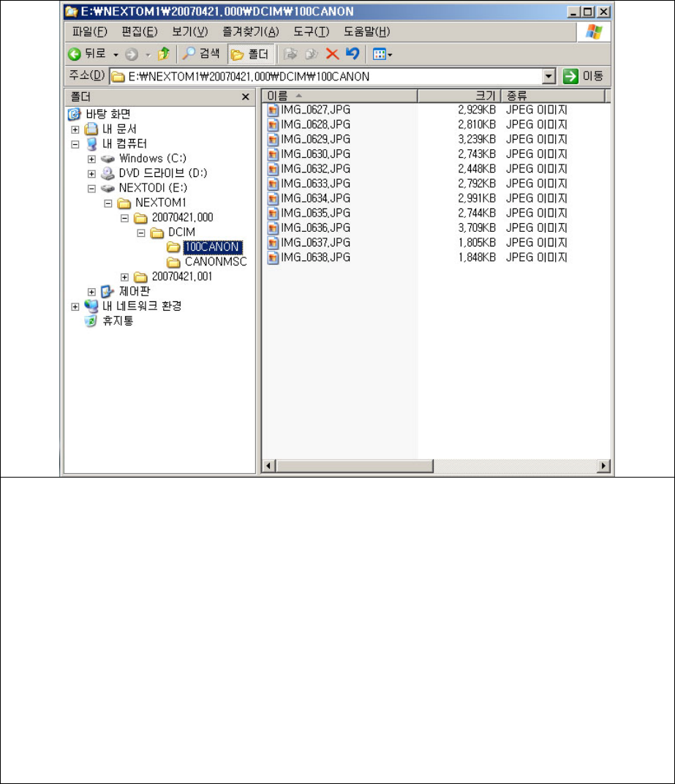Collapse the 20070421.000 folder node
Screen dimensions: 675x784
[124, 218]
